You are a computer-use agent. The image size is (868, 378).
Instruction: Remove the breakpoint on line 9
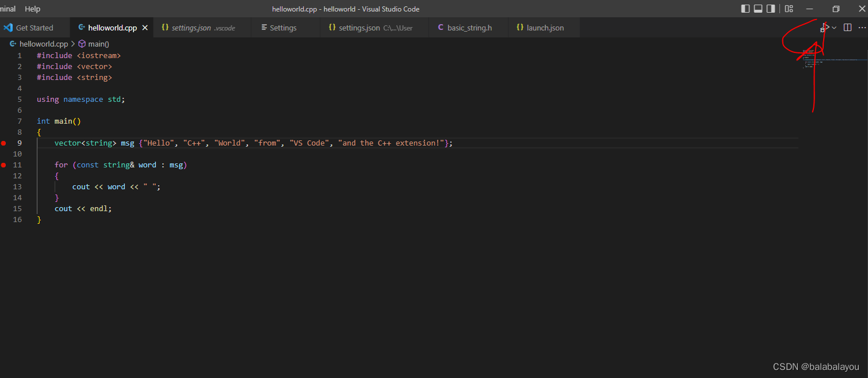pos(3,143)
